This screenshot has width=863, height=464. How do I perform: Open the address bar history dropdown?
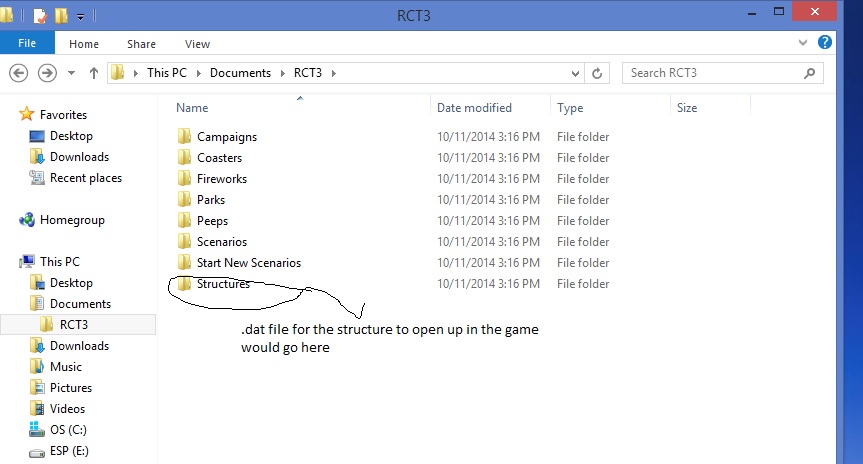tap(575, 73)
